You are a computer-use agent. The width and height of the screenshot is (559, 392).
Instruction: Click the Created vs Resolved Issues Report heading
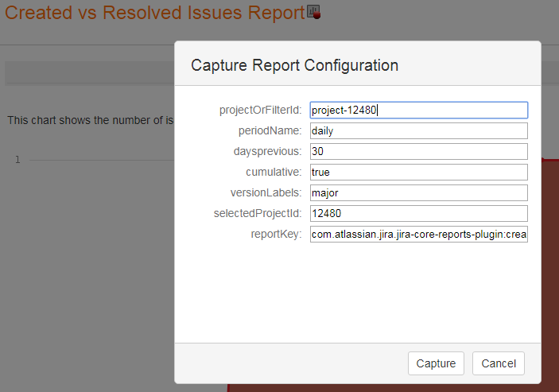pos(155,14)
